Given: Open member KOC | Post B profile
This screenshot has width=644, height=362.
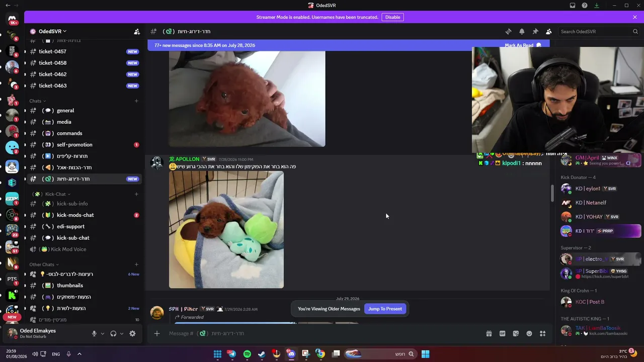Looking at the screenshot, I should click(600, 302).
